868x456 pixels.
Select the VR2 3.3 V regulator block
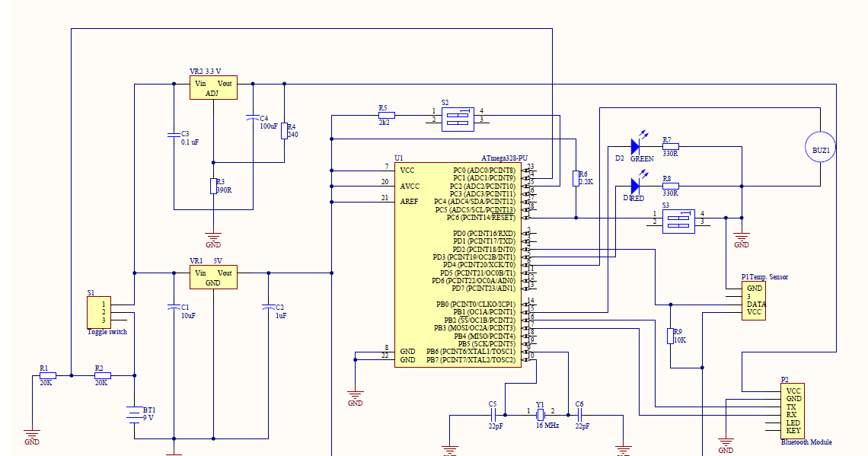213,88
